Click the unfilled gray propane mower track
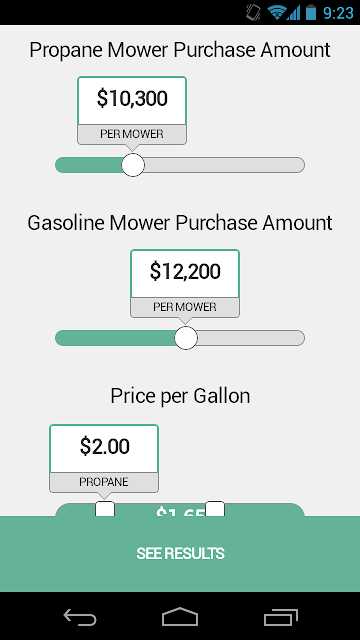The height and width of the screenshot is (640, 360). click(224, 165)
